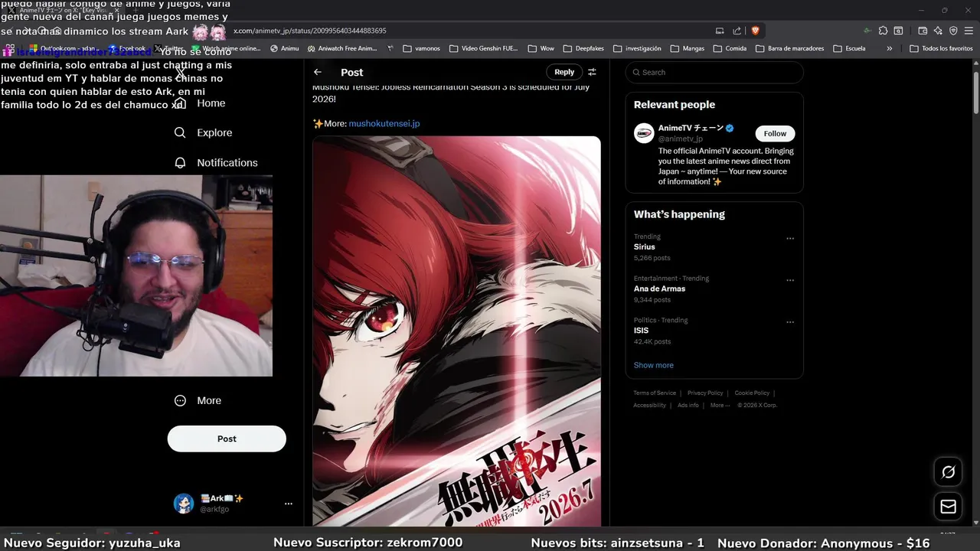The image size is (980, 551).
Task: Open the Grok floating button
Action: 948,472
